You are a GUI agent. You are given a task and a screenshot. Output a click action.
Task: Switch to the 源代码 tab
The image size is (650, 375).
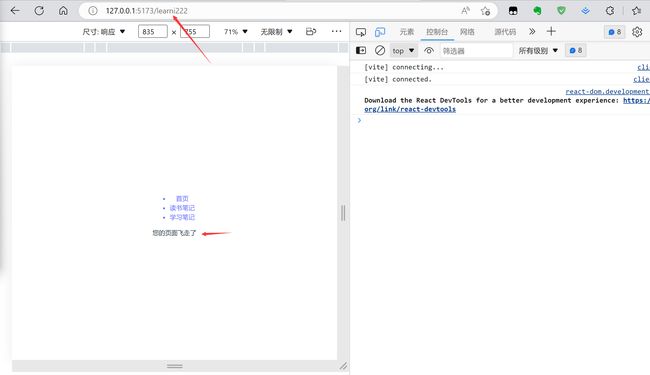pos(505,31)
